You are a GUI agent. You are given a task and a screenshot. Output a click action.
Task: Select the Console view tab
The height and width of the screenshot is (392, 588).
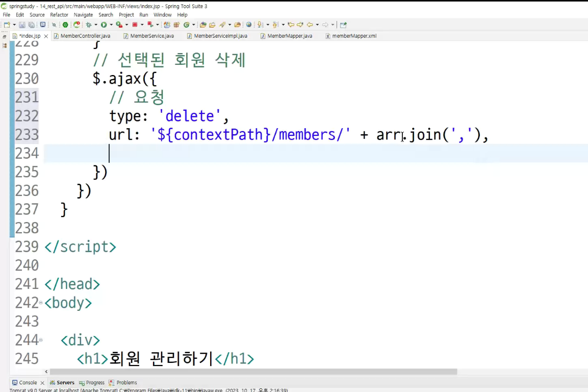[25, 383]
